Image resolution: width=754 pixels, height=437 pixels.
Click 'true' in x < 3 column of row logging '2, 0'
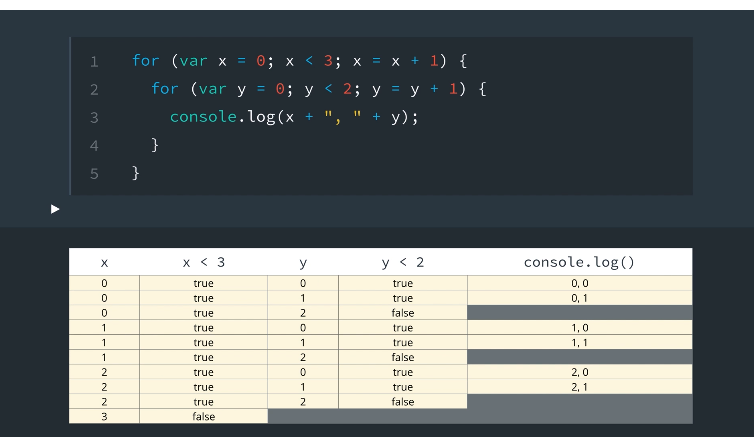point(204,372)
